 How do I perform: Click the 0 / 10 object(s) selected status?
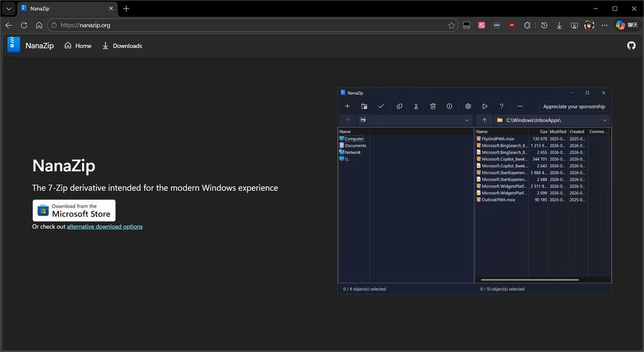[502, 289]
